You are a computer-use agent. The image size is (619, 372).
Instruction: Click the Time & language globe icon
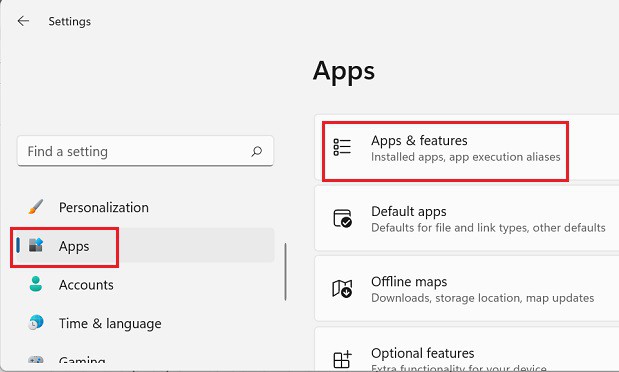36,323
